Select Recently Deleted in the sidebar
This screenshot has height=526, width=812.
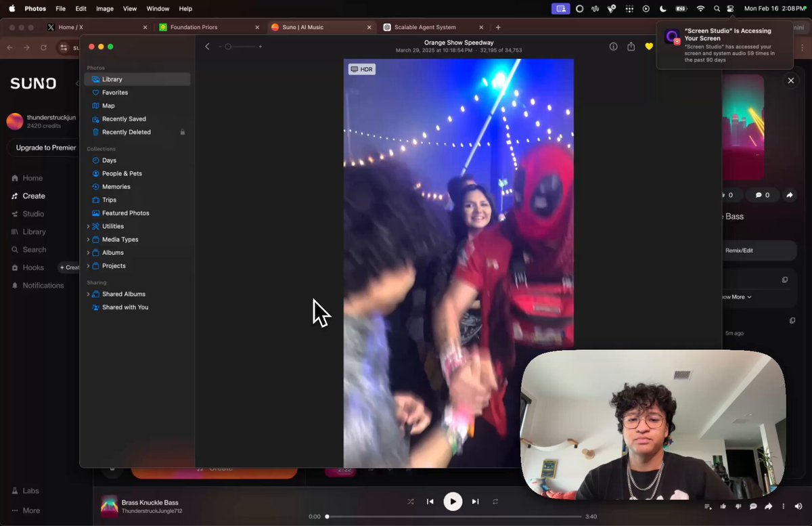coord(126,132)
